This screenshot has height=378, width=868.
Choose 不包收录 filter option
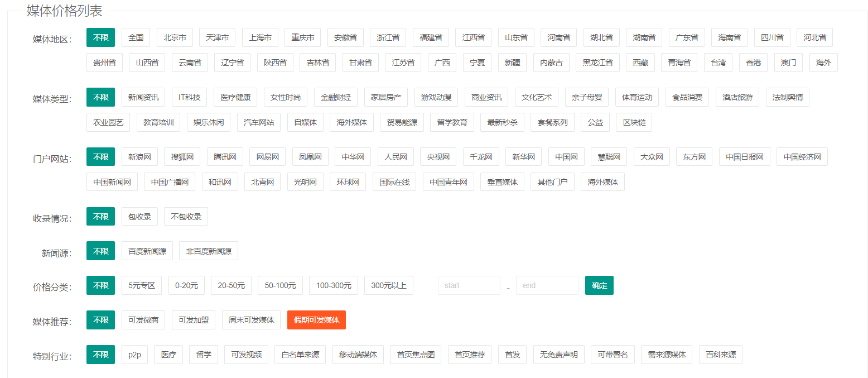[x=186, y=217]
